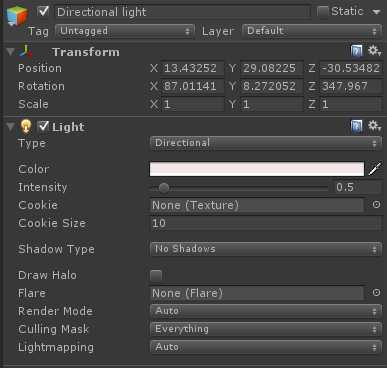Click the Scale Z field
Screen dimensions: 387x368
[351, 104]
